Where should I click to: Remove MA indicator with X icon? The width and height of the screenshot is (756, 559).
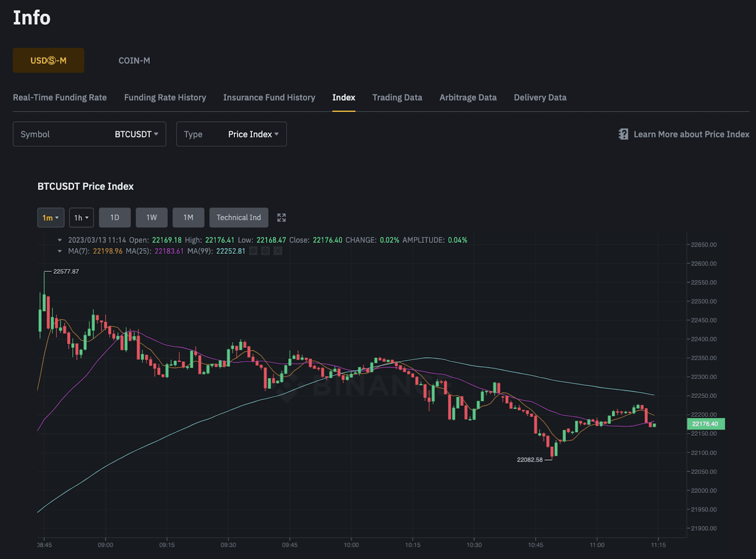[278, 251]
